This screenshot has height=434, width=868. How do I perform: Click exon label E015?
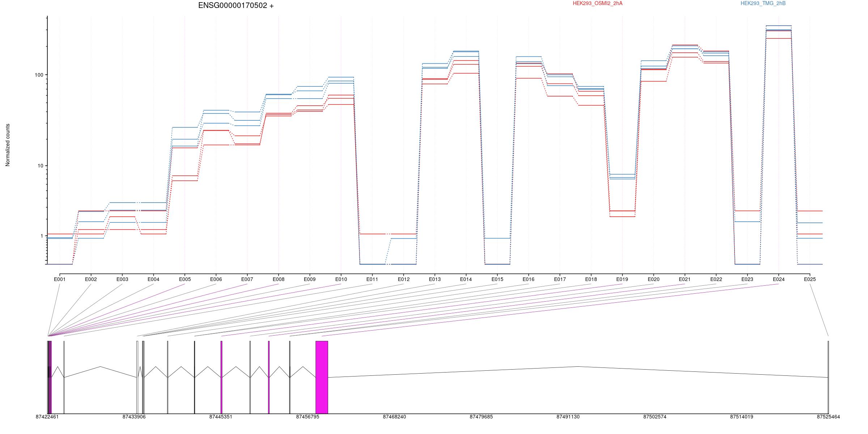(497, 279)
